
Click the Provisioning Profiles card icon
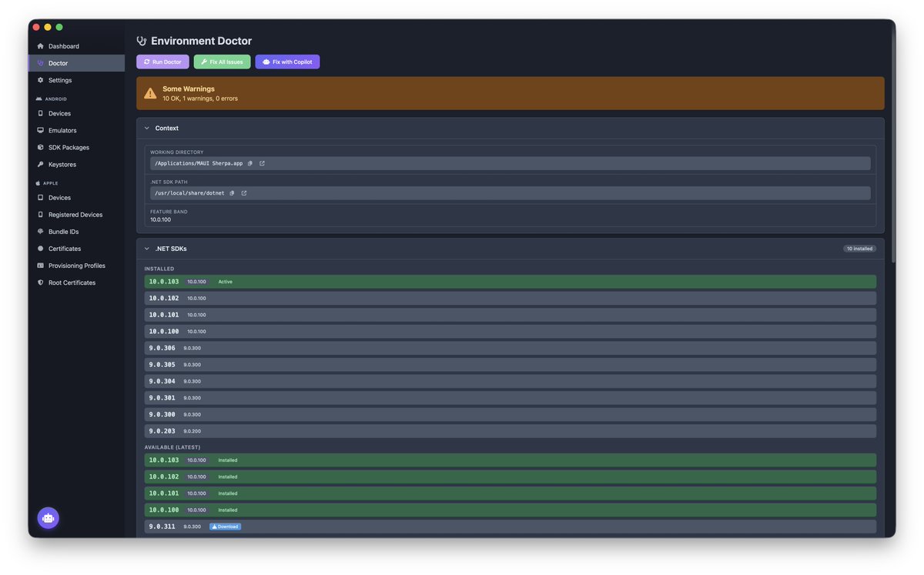pyautogui.click(x=41, y=266)
